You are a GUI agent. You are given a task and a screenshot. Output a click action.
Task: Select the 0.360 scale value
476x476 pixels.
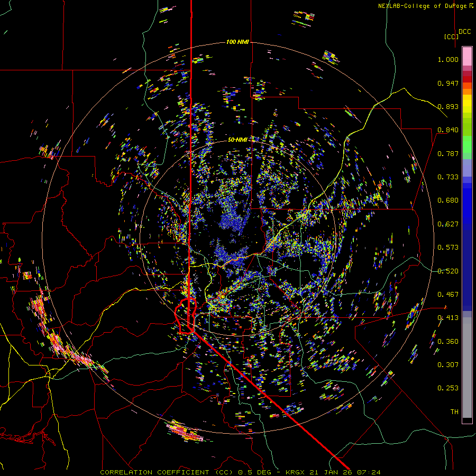tap(448, 342)
